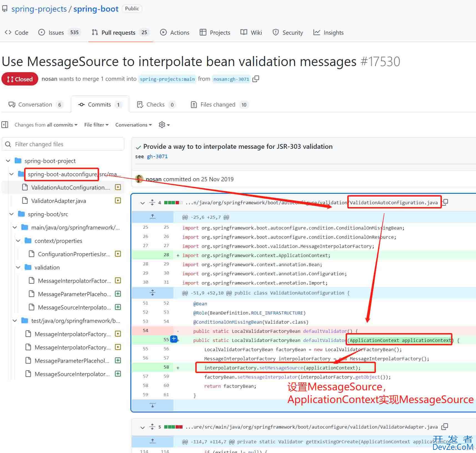
Task: Select MessageSourceInterpolator test file
Action: 72,374
